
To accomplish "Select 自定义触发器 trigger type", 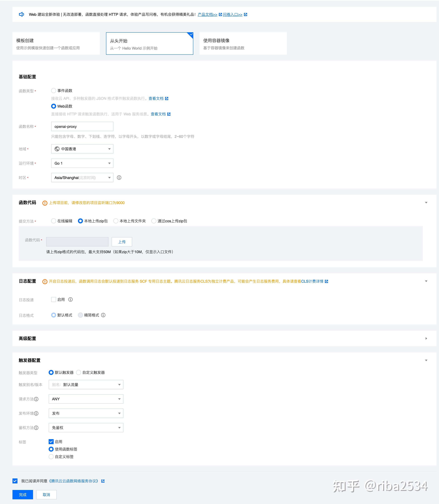I will (x=79, y=372).
